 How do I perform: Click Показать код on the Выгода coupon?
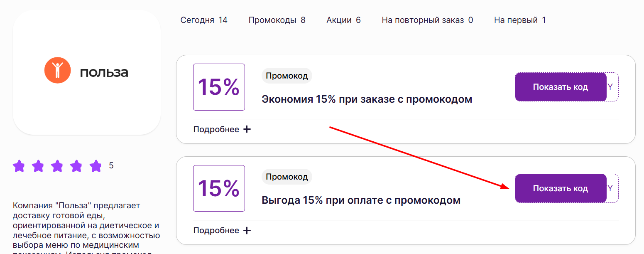[561, 188]
